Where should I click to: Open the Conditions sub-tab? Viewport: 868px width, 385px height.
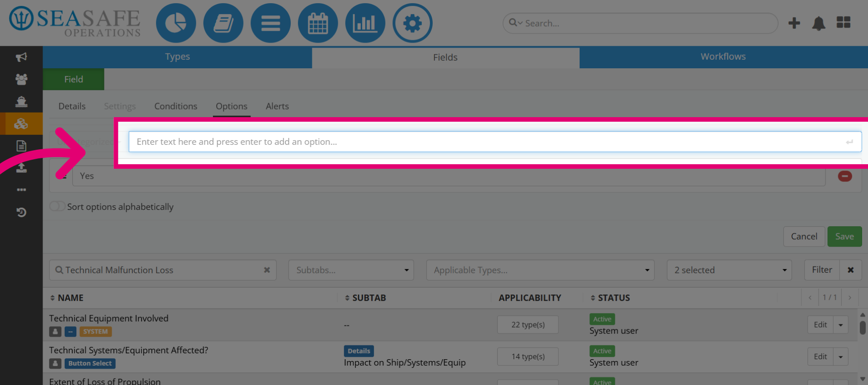[176, 106]
